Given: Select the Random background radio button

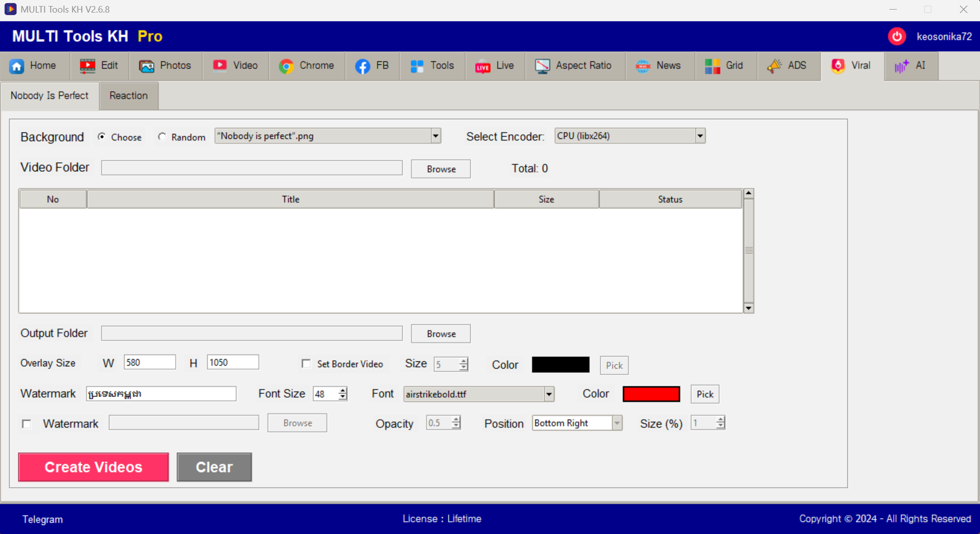Looking at the screenshot, I should coord(162,137).
